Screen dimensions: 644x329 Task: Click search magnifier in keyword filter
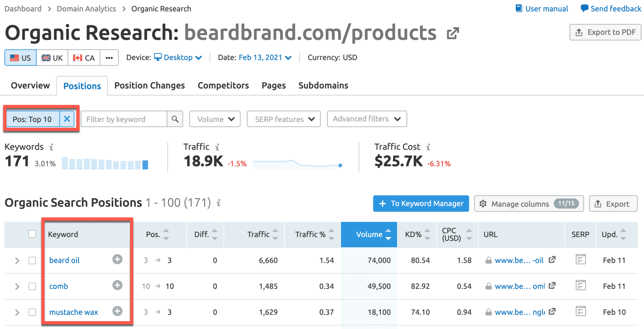(x=175, y=119)
